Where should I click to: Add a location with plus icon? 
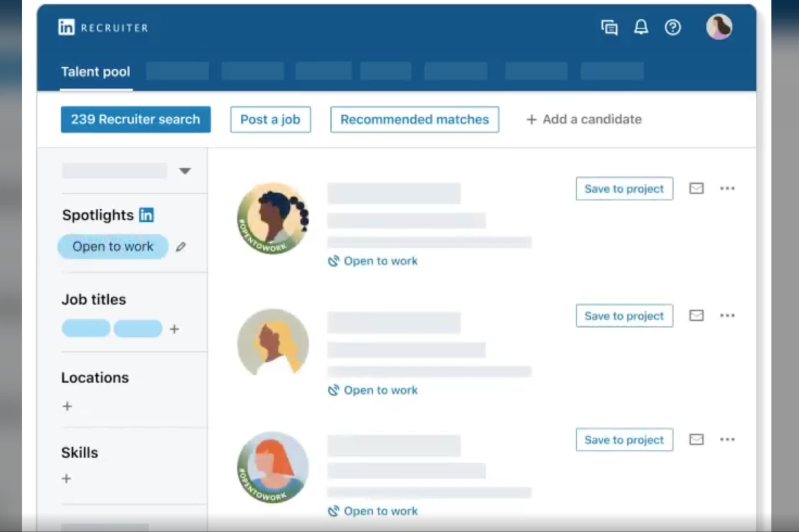[67, 406]
